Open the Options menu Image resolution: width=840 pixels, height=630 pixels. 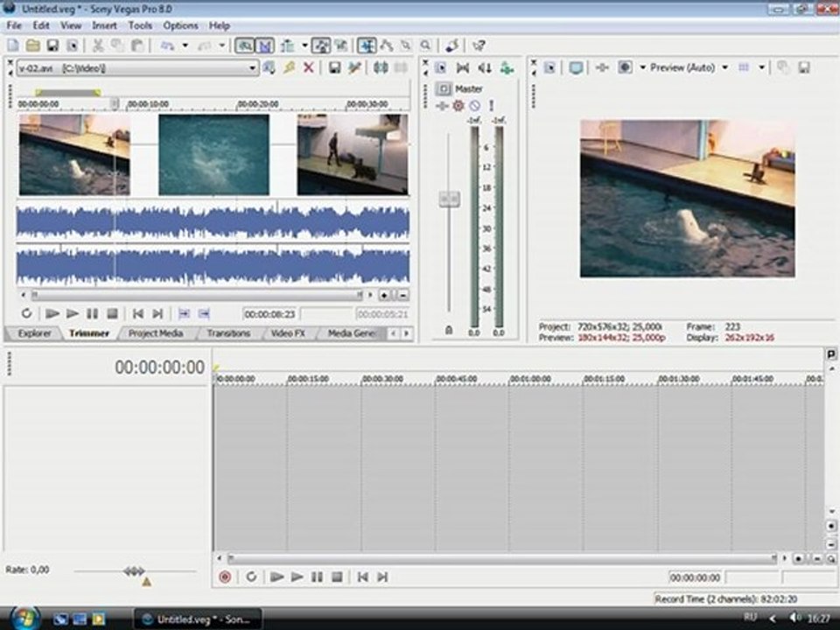click(x=180, y=25)
